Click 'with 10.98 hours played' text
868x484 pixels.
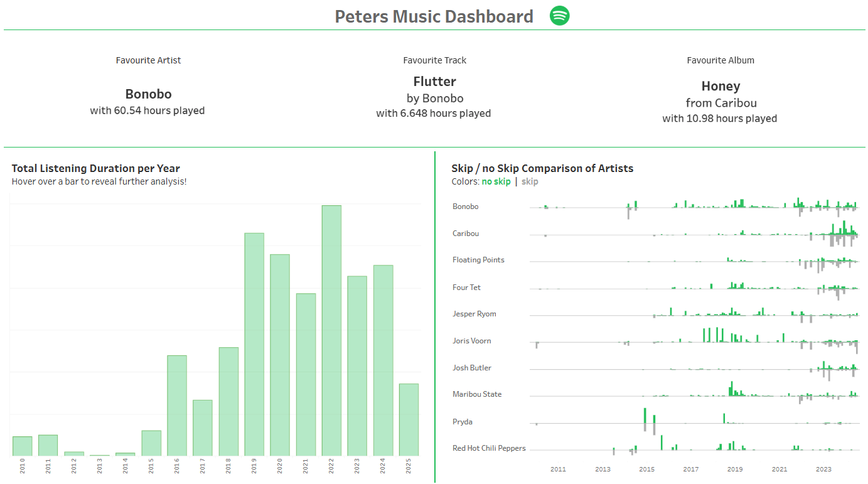720,119
